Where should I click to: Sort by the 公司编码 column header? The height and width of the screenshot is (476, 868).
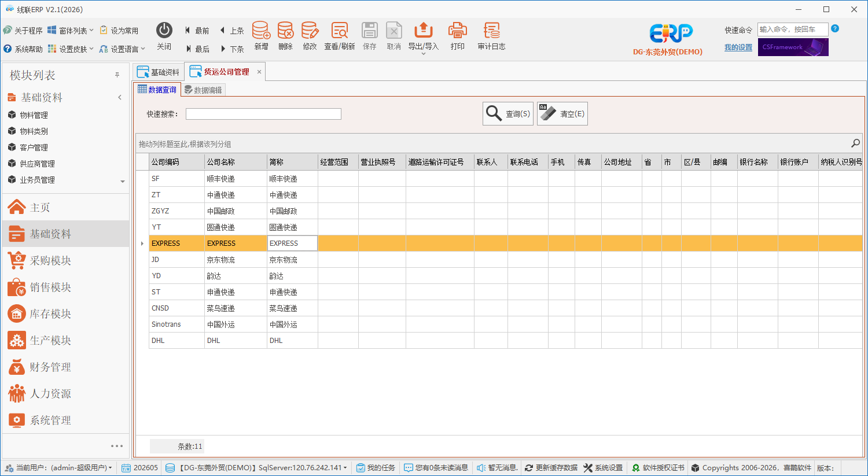176,162
